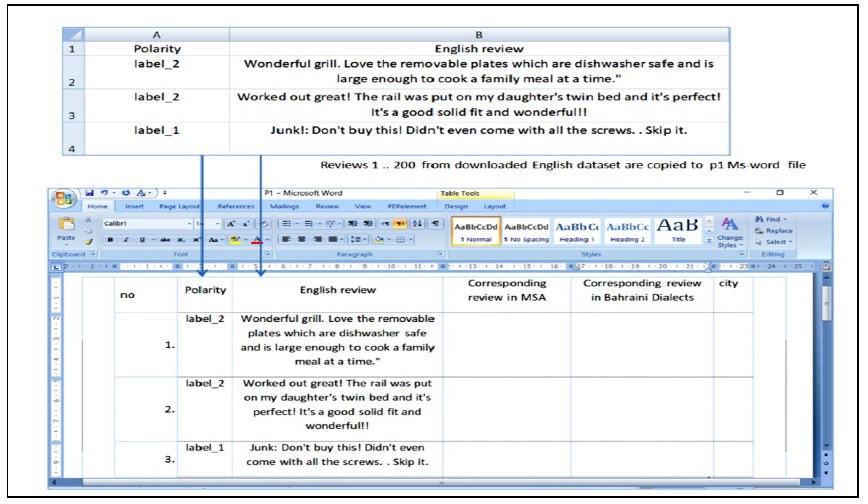Toggle right-to-left text direction button
Screen dimensions: 868x504
(x=400, y=224)
